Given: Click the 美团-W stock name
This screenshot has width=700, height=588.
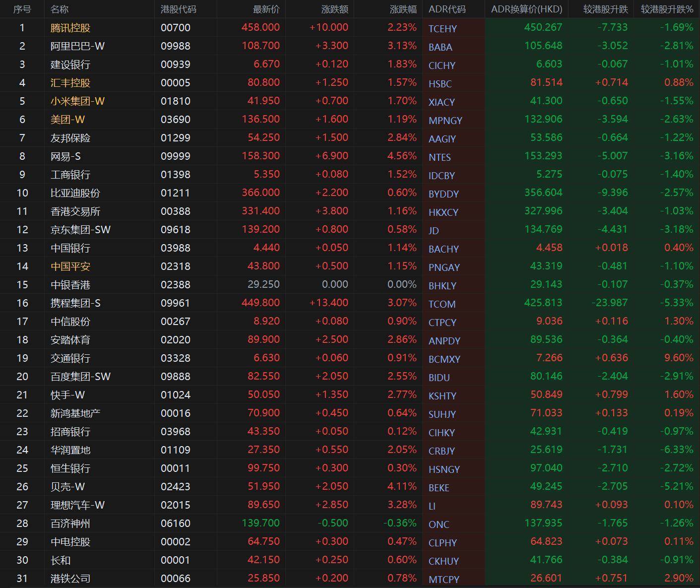Looking at the screenshot, I should 67,120.
